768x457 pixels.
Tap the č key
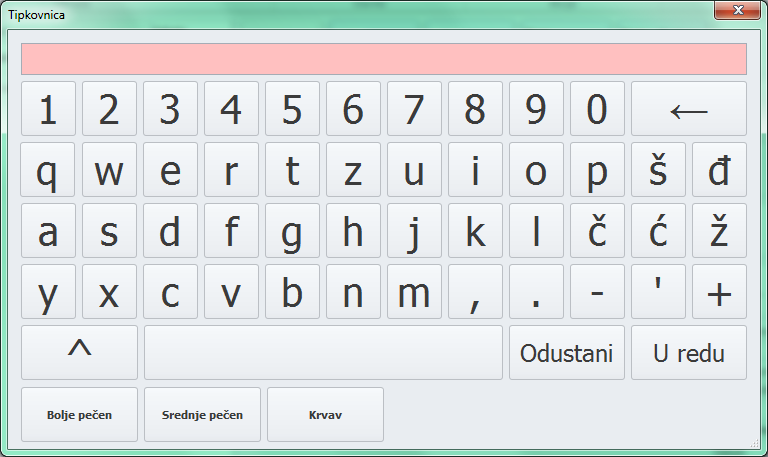click(597, 231)
